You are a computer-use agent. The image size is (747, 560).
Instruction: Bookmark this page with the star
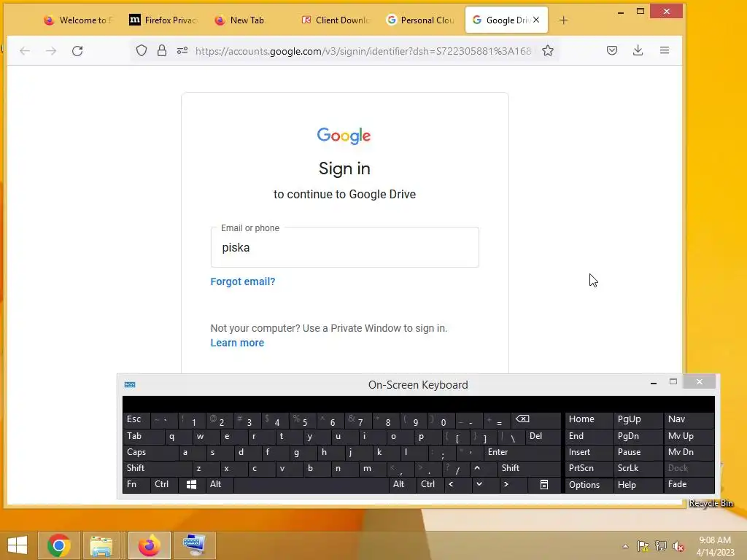pyautogui.click(x=548, y=50)
